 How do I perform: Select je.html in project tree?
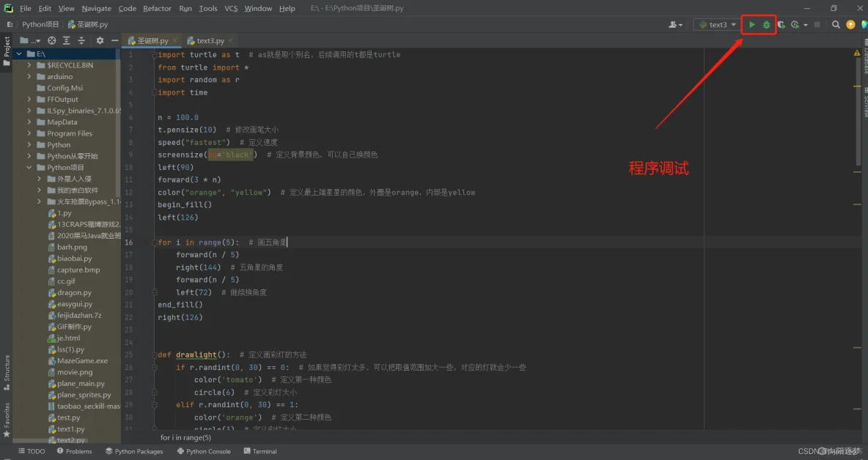click(68, 338)
